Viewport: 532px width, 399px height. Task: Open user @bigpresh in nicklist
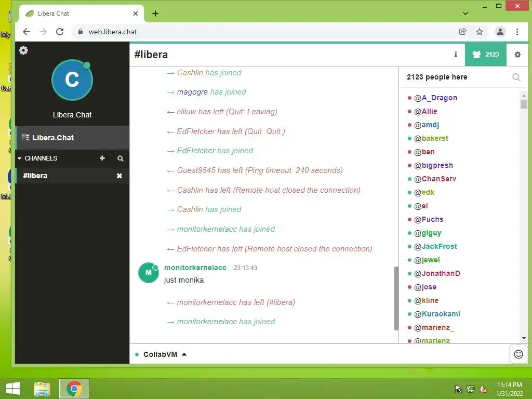tap(434, 165)
